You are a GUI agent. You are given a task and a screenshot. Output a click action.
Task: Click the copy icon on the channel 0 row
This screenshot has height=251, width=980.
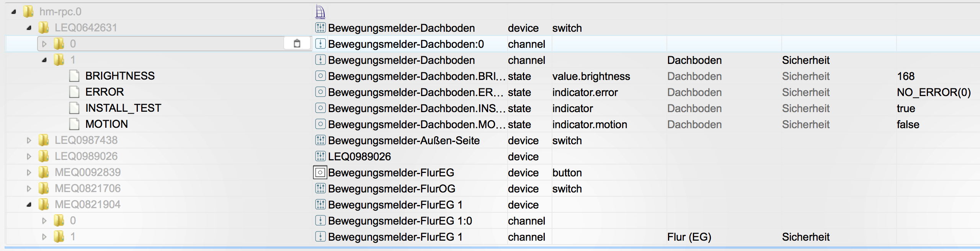click(297, 44)
